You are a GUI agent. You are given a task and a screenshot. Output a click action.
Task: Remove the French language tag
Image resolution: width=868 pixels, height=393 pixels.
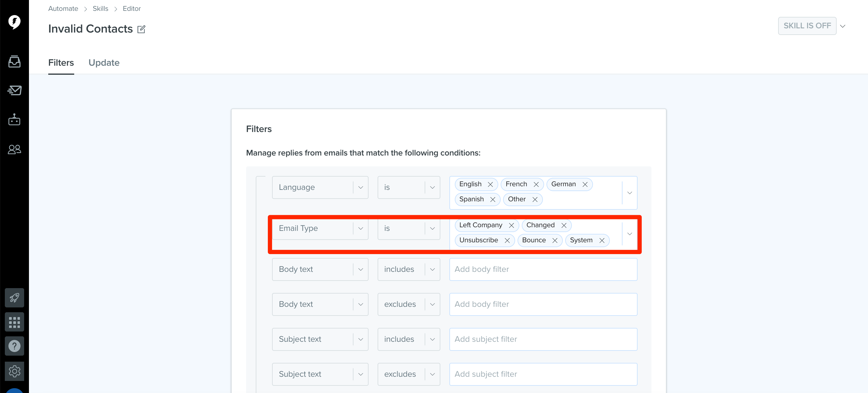pyautogui.click(x=536, y=184)
